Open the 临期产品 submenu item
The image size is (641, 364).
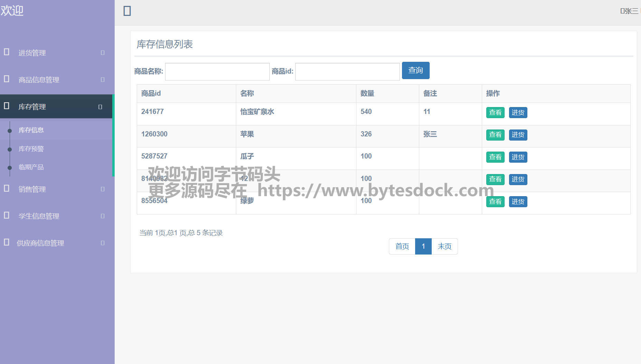click(x=31, y=167)
